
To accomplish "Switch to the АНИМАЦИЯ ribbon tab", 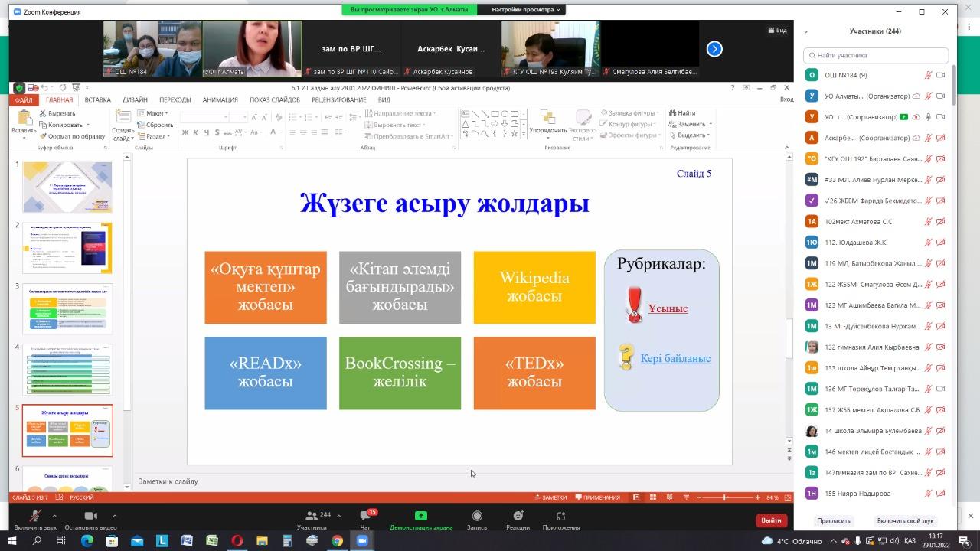I will pos(220,99).
